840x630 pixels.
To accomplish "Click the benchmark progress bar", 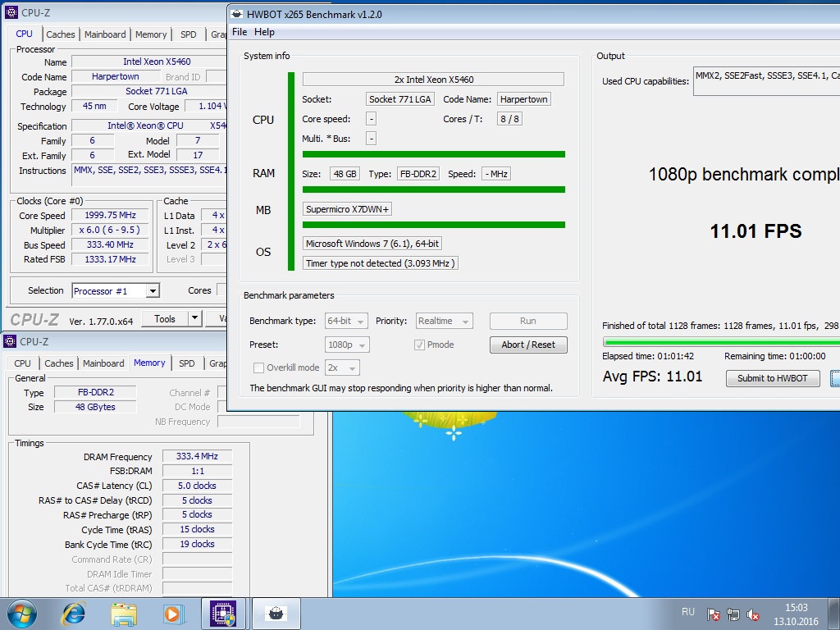I will pos(721,342).
